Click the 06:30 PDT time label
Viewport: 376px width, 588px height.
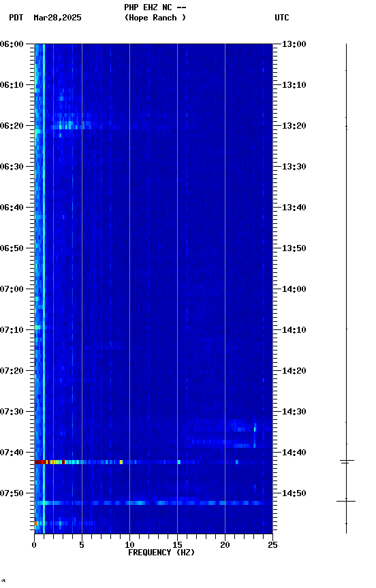tap(12, 167)
